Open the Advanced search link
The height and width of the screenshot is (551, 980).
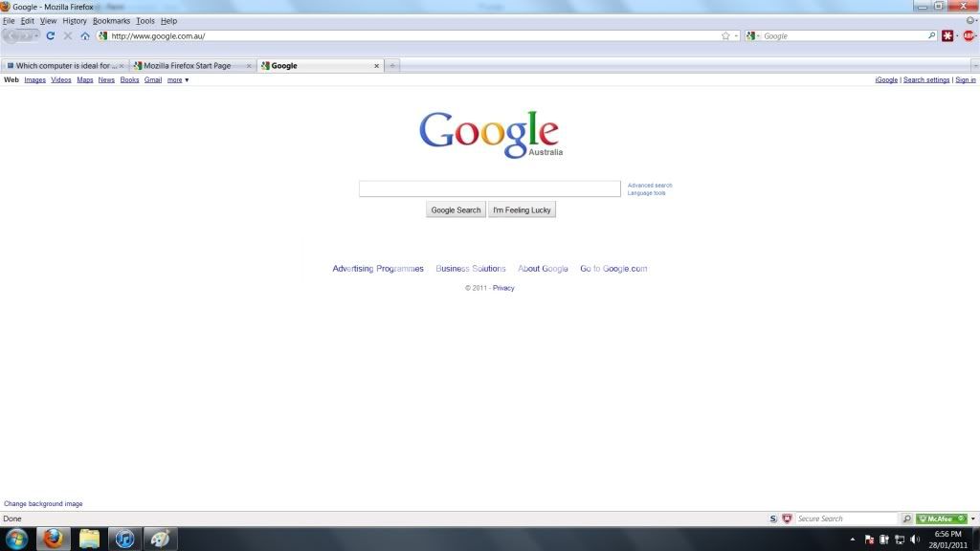[x=650, y=186]
